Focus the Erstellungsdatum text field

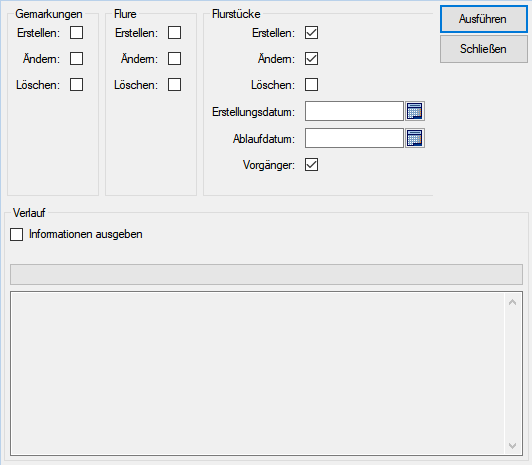[x=354, y=111]
